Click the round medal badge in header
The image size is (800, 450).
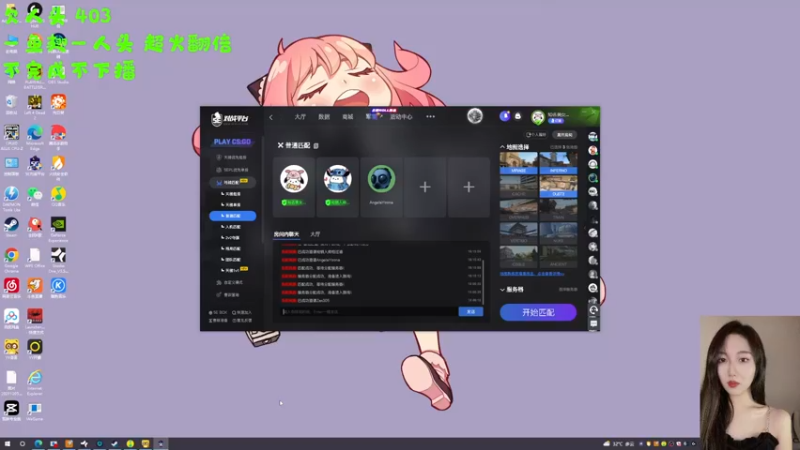pyautogui.click(x=475, y=116)
